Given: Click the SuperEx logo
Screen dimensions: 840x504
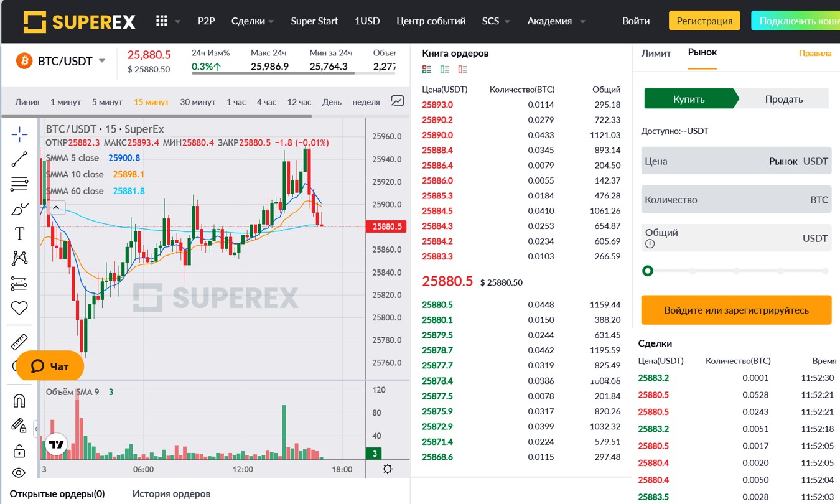Looking at the screenshot, I should (x=80, y=22).
